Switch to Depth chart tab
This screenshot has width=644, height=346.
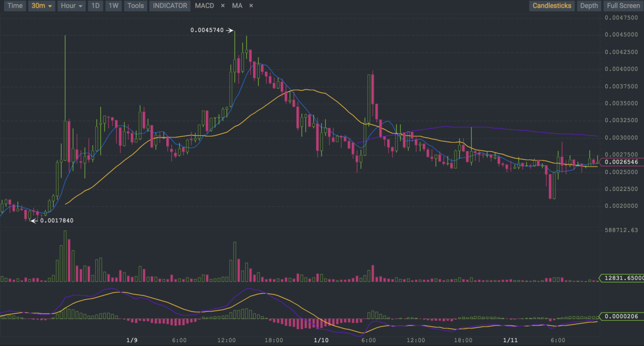(x=589, y=6)
